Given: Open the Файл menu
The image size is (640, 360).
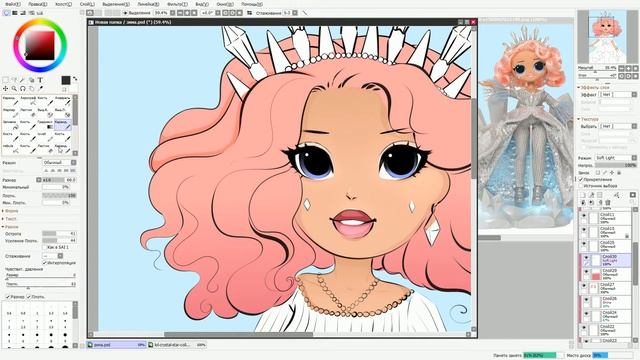Looking at the screenshot, I should 13,4.
